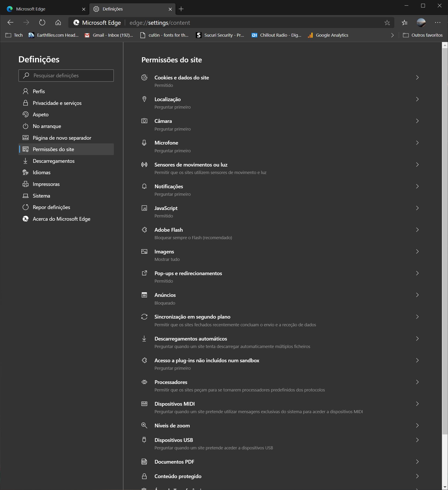
Task: Expand the JavaScript permission chevron
Action: tap(417, 208)
